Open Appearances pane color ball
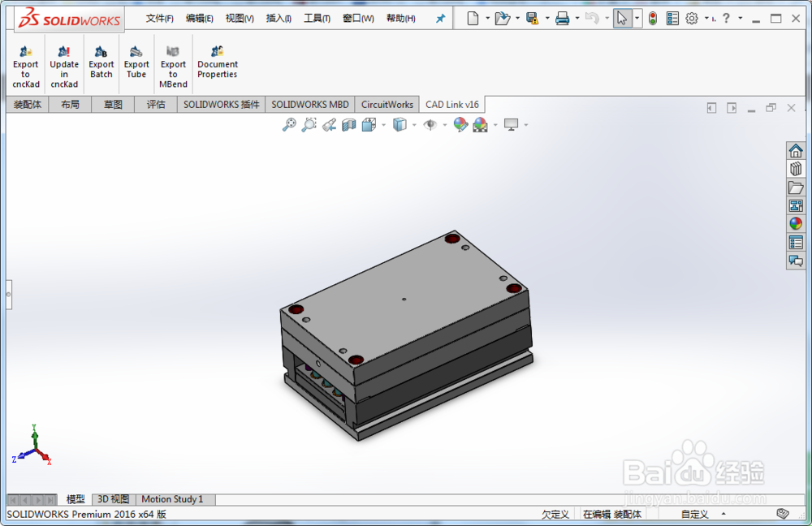The height and width of the screenshot is (526, 812). [796, 224]
